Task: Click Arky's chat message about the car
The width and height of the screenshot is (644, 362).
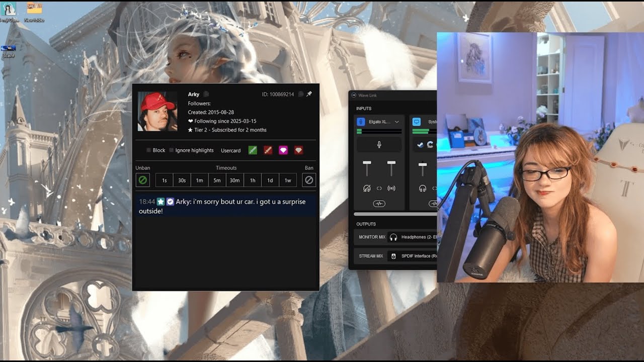Action: [225, 206]
